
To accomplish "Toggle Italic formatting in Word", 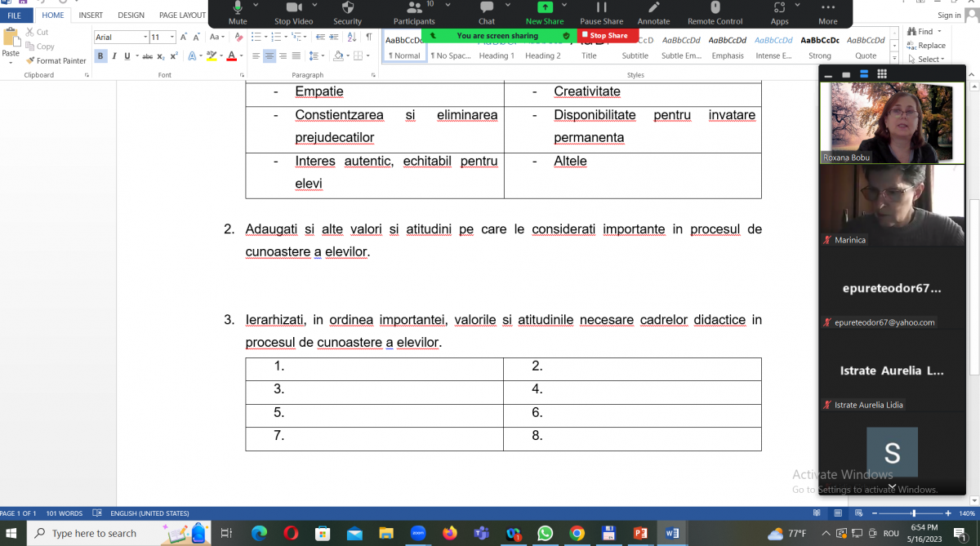I will click(x=114, y=56).
